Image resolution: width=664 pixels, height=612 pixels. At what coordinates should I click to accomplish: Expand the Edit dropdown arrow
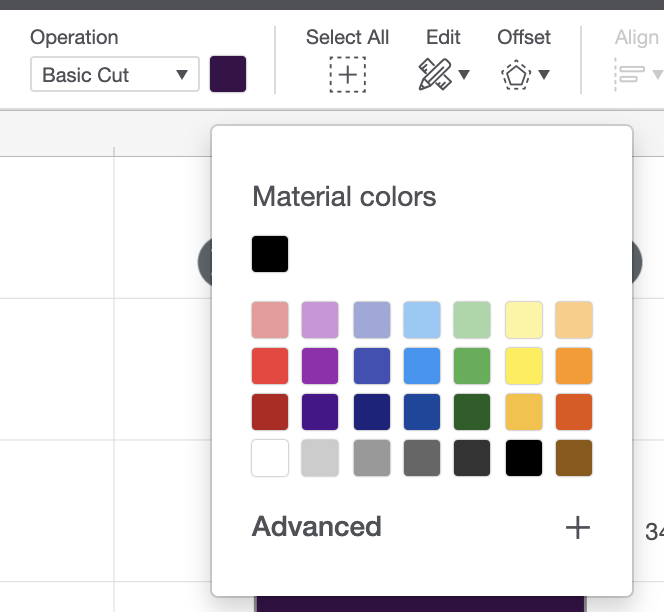pos(465,75)
